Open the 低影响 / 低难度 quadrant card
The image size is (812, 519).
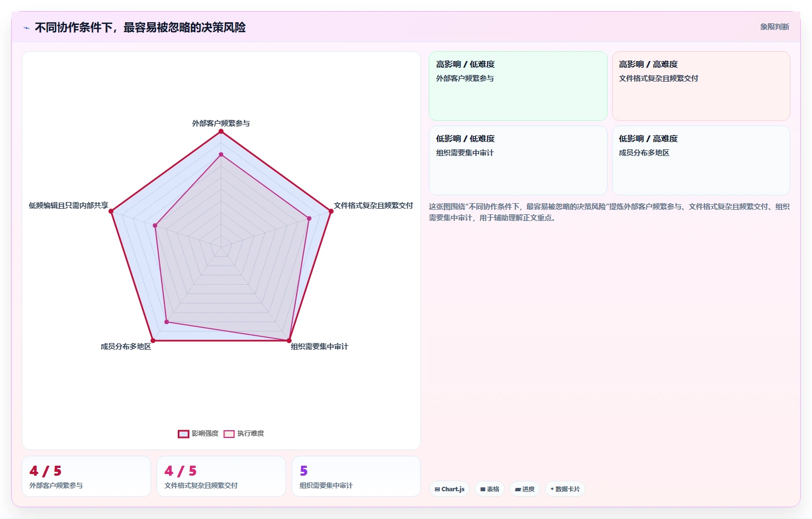pyautogui.click(x=518, y=160)
